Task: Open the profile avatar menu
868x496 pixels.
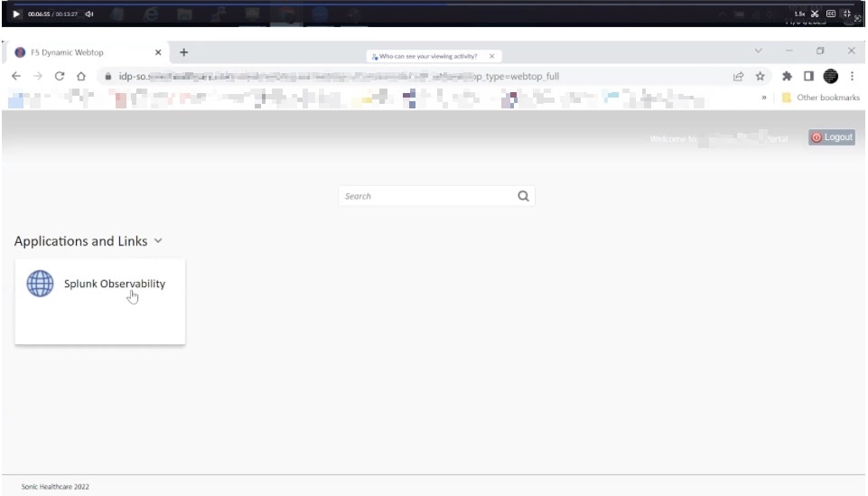Action: click(x=830, y=77)
